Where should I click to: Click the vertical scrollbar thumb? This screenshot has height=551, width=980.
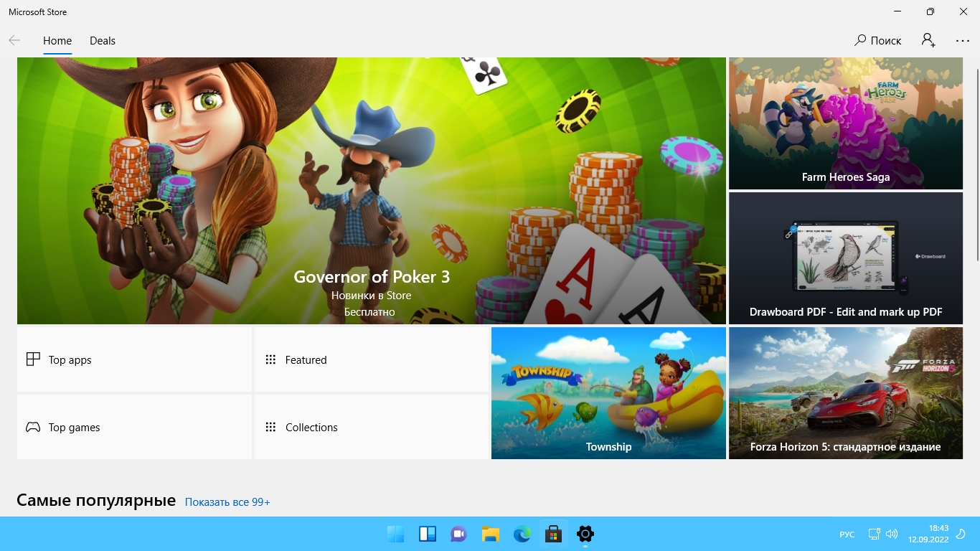pos(977,165)
